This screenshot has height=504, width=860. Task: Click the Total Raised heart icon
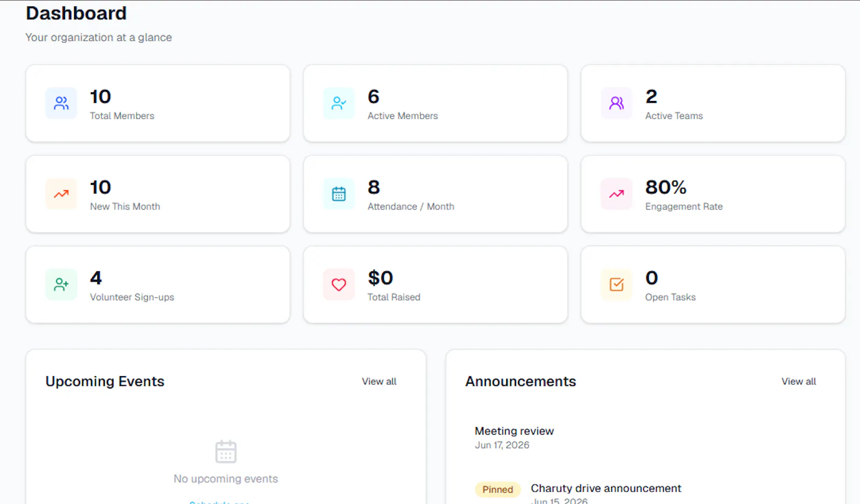tap(339, 285)
